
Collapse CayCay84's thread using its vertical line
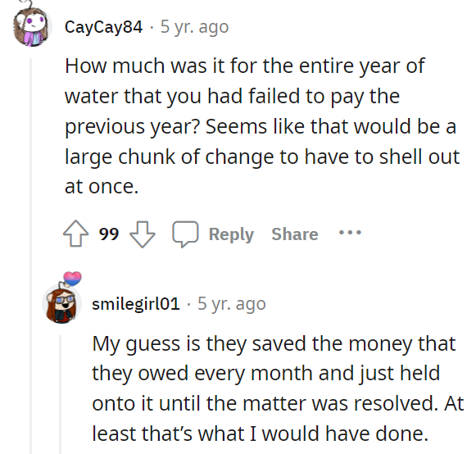30,256
